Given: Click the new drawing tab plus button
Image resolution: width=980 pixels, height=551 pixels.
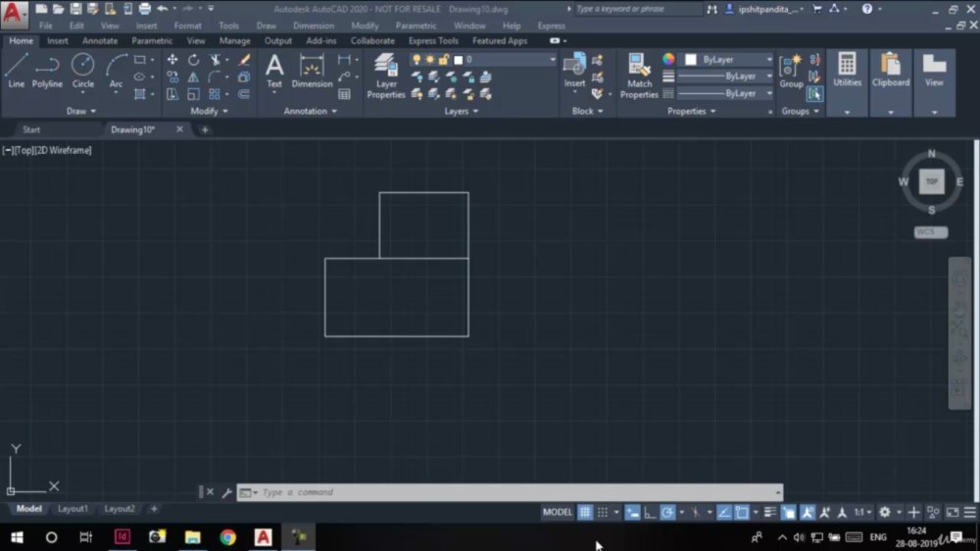Looking at the screenshot, I should [205, 129].
